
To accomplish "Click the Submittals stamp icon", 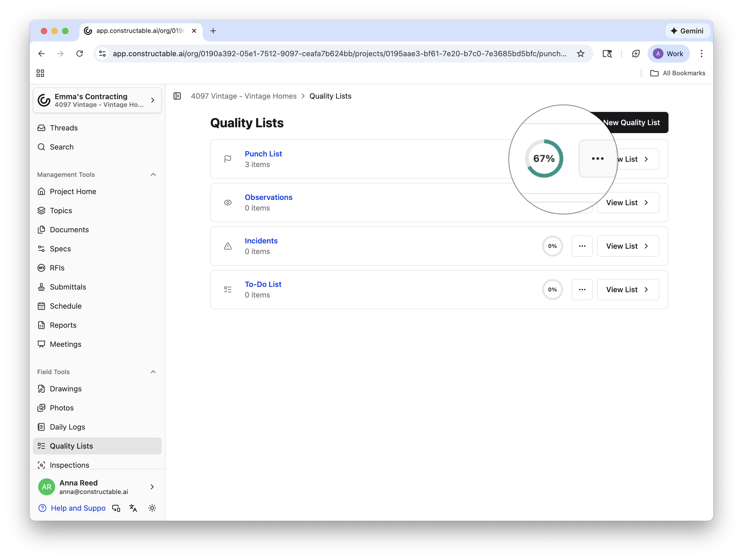I will tap(41, 287).
